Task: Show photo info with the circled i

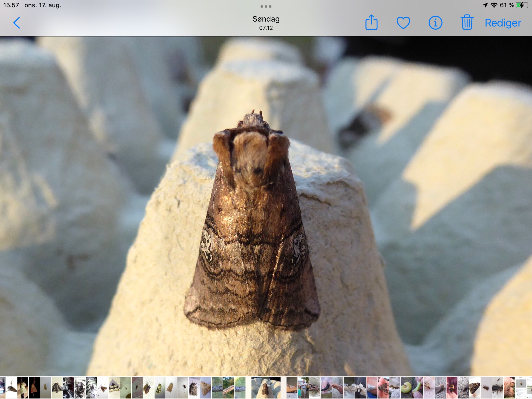Action: click(x=435, y=23)
